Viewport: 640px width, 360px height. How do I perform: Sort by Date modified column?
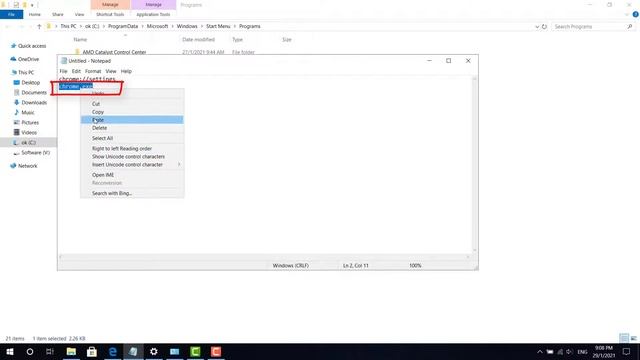(x=198, y=40)
